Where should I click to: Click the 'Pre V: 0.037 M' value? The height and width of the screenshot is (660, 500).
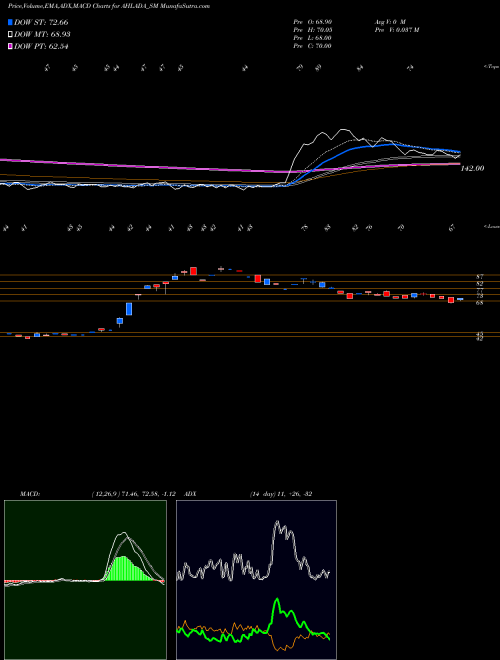click(396, 30)
